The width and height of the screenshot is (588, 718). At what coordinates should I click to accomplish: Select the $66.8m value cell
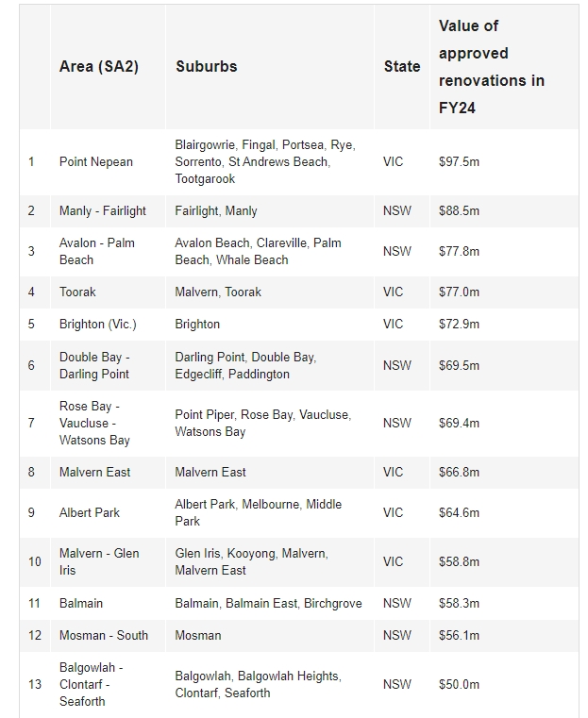coord(459,473)
